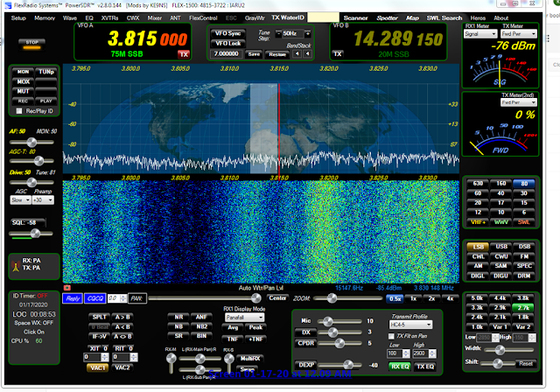Open the RX1 Meter Signal dropdown
560x392 pixels.
(x=480, y=34)
